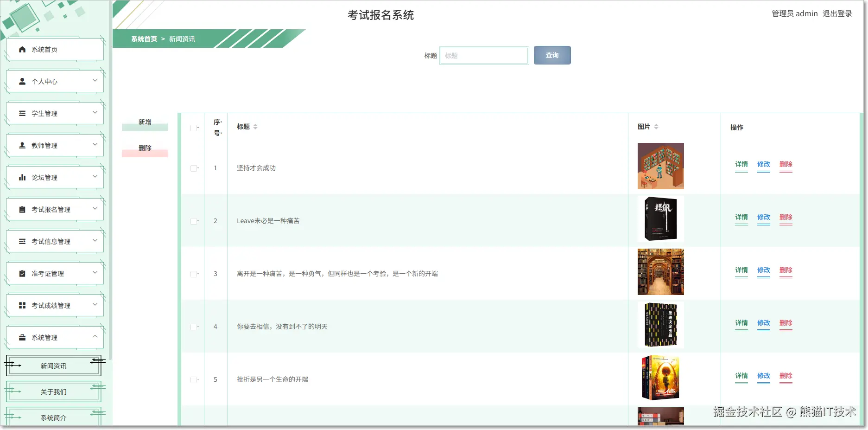The height and width of the screenshot is (430, 868).
Task: Click 修改 for row 3 离开是一种痛苦
Action: click(x=764, y=270)
